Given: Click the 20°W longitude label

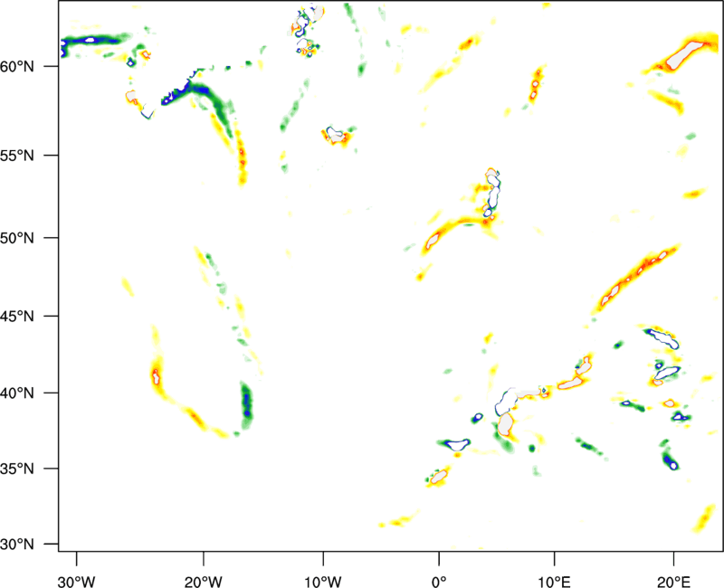Looking at the screenshot, I should click(204, 582).
